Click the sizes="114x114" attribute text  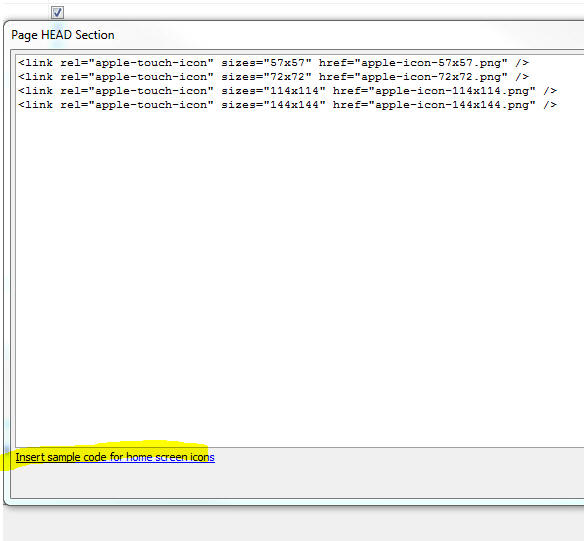click(273, 91)
